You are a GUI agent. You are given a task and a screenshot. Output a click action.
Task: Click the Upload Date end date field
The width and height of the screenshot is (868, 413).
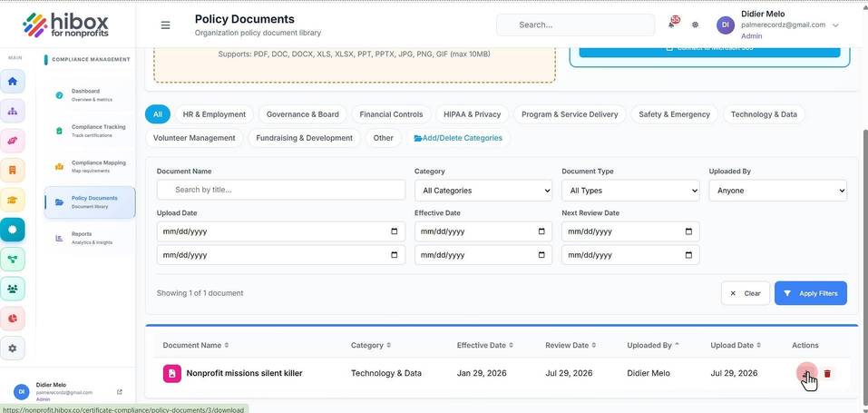pyautogui.click(x=280, y=255)
